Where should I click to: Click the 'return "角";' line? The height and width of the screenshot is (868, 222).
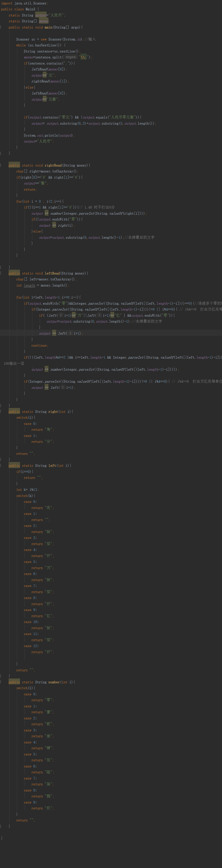[43, 430]
